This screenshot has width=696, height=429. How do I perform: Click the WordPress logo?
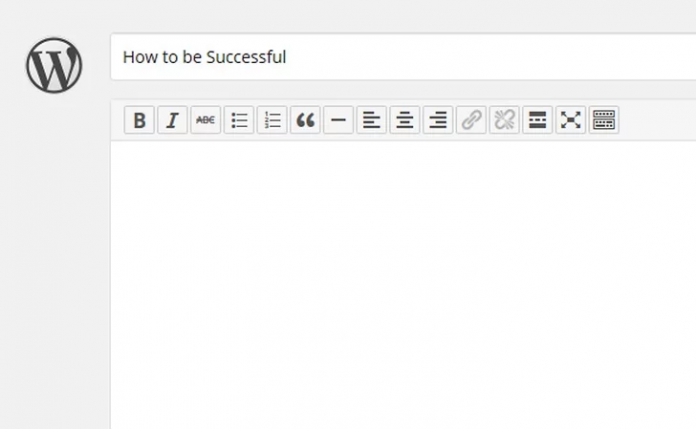(54, 65)
